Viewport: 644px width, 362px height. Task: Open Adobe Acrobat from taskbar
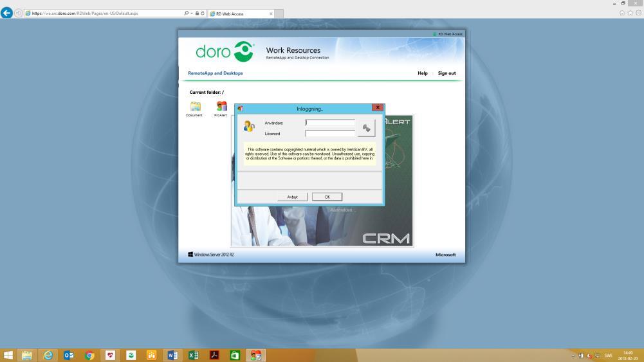pos(214,355)
